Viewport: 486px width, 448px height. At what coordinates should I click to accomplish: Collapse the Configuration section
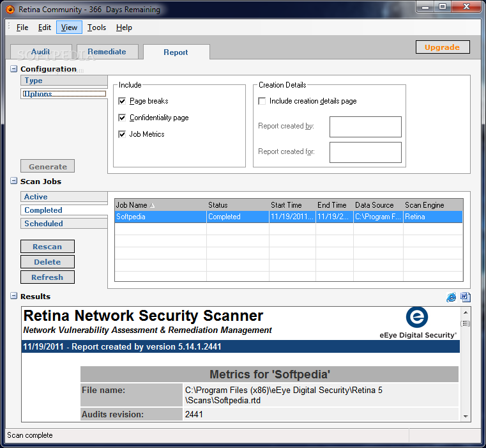click(x=13, y=69)
